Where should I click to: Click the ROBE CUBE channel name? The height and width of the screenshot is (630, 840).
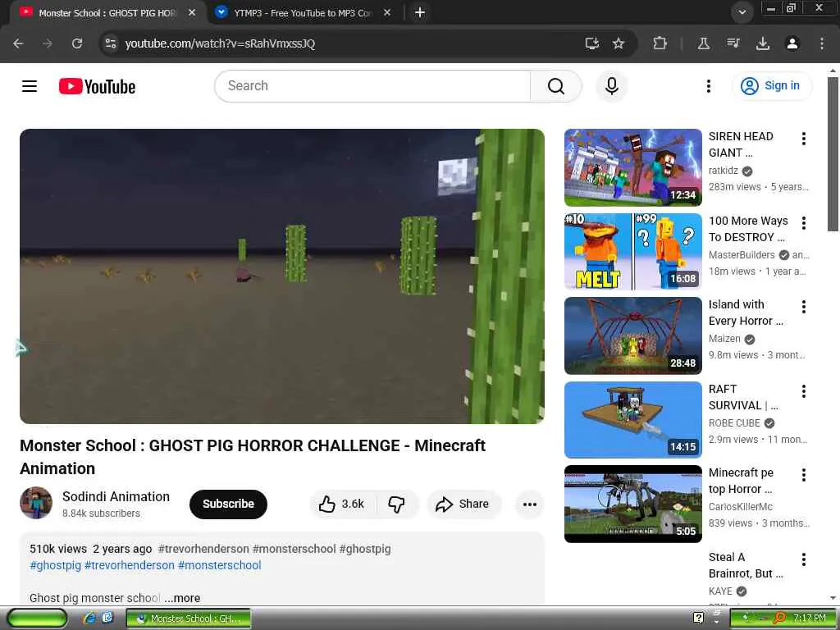click(x=734, y=423)
